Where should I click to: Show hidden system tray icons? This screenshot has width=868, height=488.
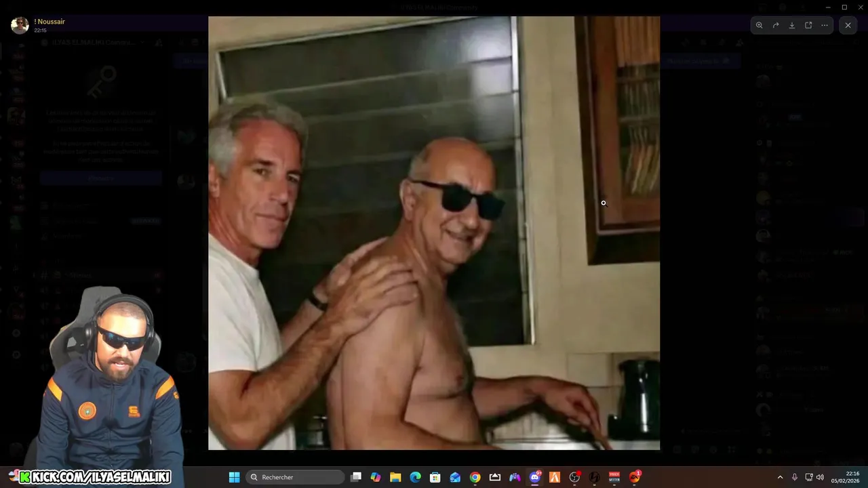[780, 477]
